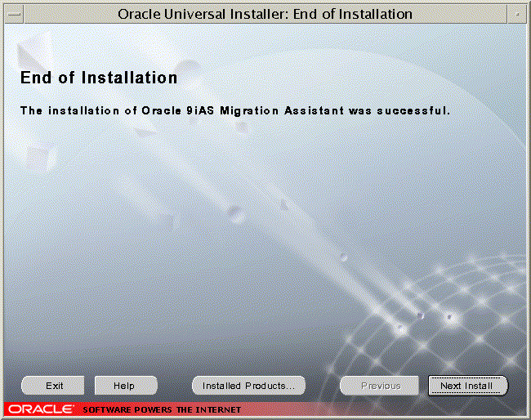Open the Help button

pyautogui.click(x=126, y=386)
